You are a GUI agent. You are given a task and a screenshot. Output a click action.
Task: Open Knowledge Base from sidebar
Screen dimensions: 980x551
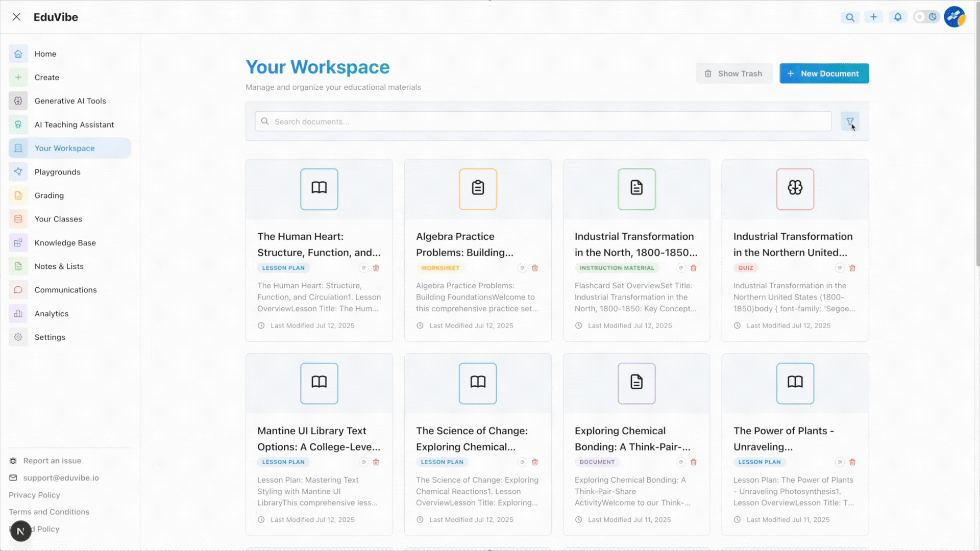click(x=65, y=243)
